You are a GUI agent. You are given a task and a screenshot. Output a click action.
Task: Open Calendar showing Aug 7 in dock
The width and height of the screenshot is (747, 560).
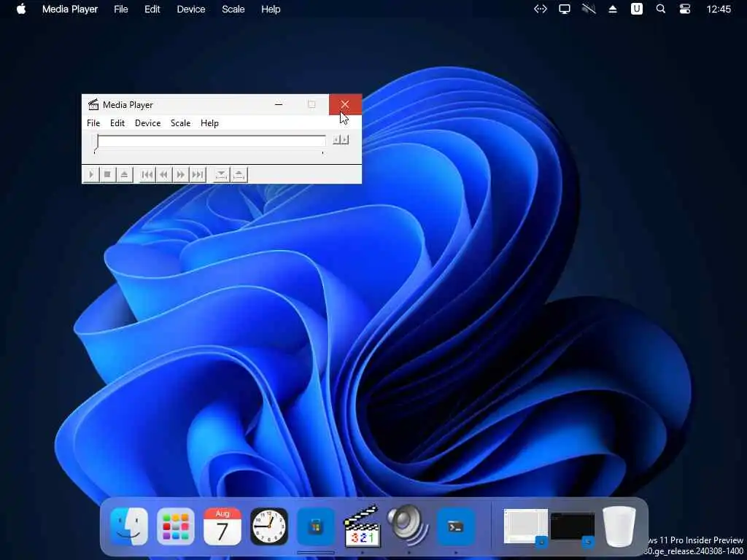point(222,526)
